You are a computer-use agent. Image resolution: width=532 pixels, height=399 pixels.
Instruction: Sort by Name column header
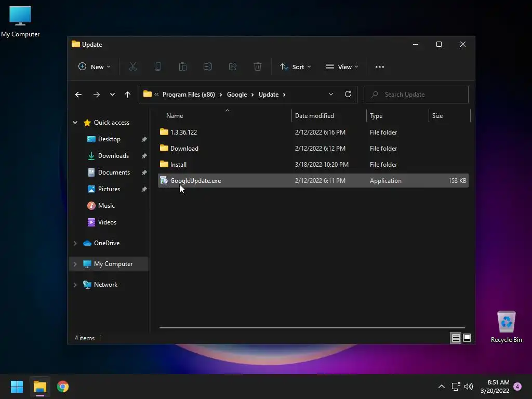[x=224, y=116]
